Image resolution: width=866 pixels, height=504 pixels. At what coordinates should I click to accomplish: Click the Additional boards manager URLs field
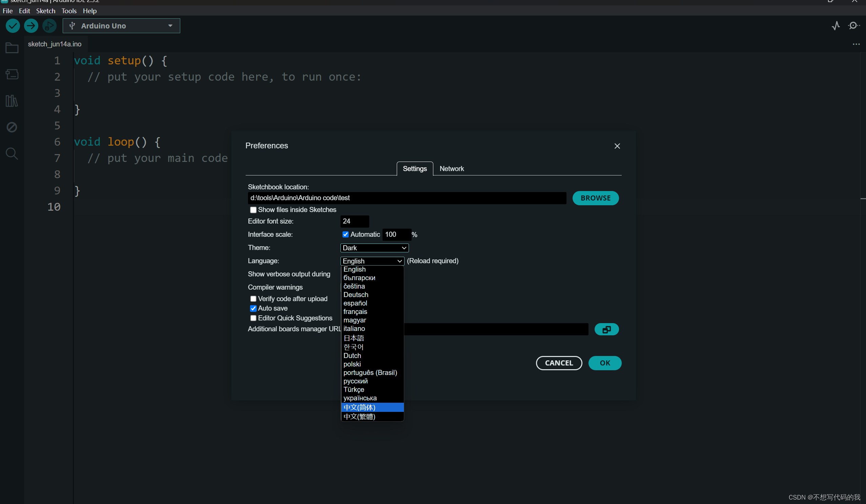pyautogui.click(x=496, y=330)
